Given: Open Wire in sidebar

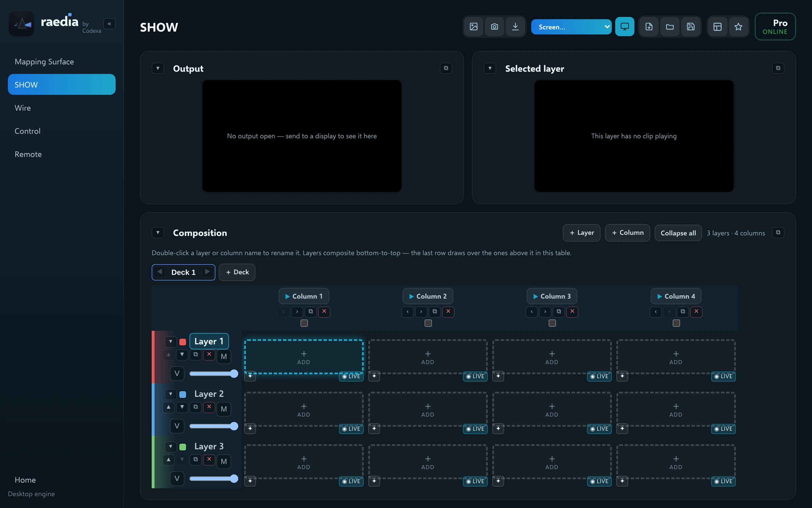Looking at the screenshot, I should click(62, 108).
